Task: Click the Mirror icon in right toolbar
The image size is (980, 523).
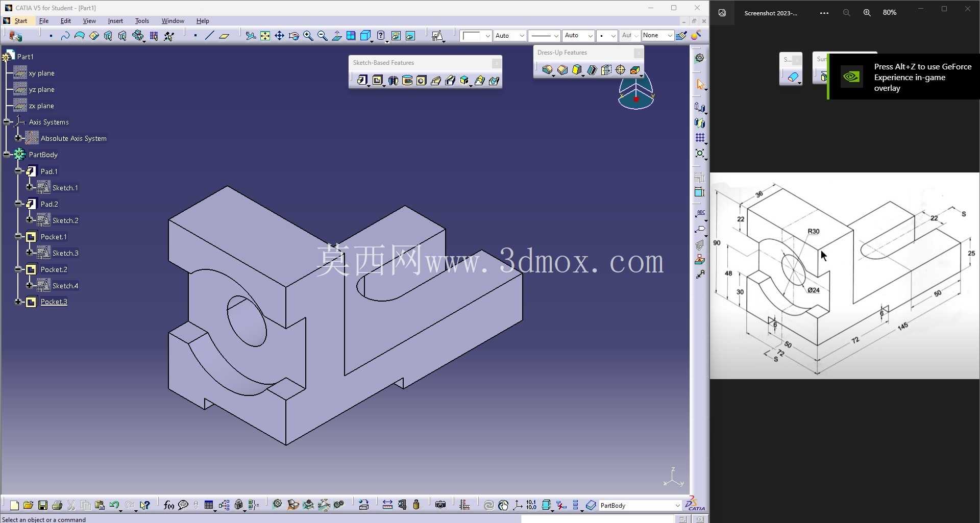Action: click(x=700, y=123)
